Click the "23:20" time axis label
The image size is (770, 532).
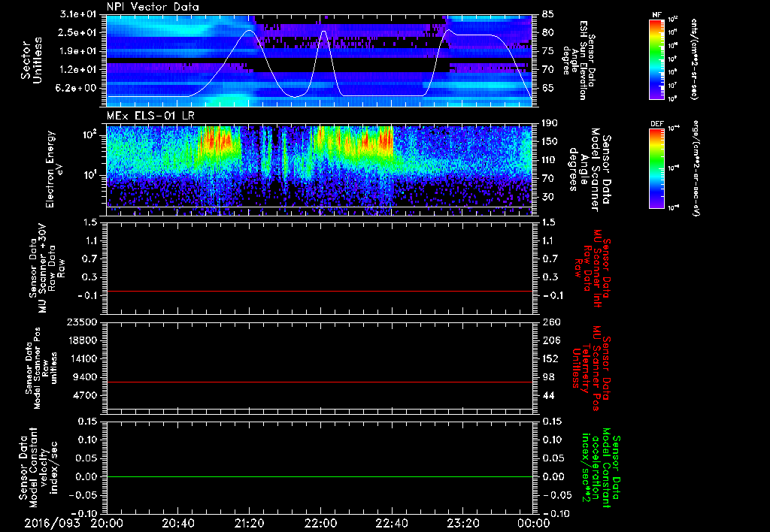462,524
